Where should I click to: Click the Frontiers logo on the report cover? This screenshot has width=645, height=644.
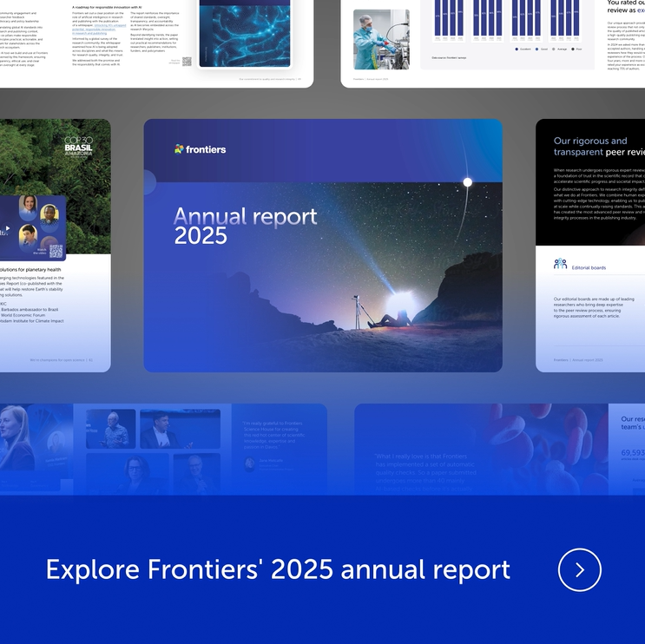[x=200, y=149]
